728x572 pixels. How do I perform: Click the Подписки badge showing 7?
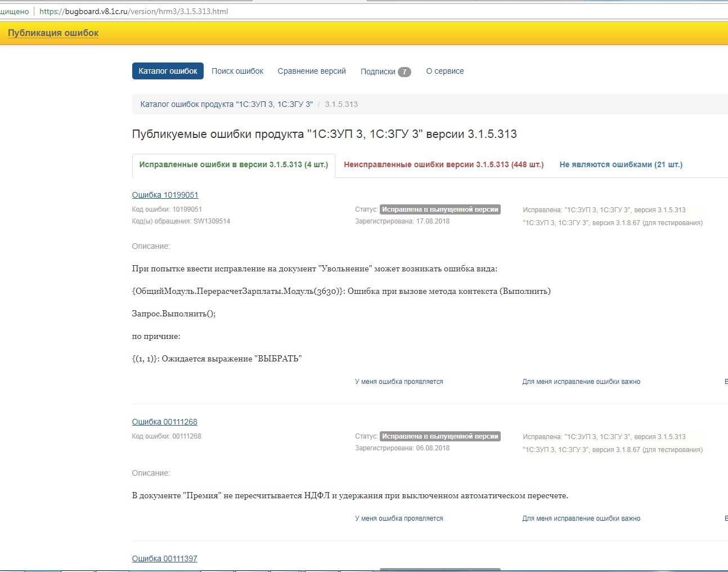pyautogui.click(x=405, y=71)
